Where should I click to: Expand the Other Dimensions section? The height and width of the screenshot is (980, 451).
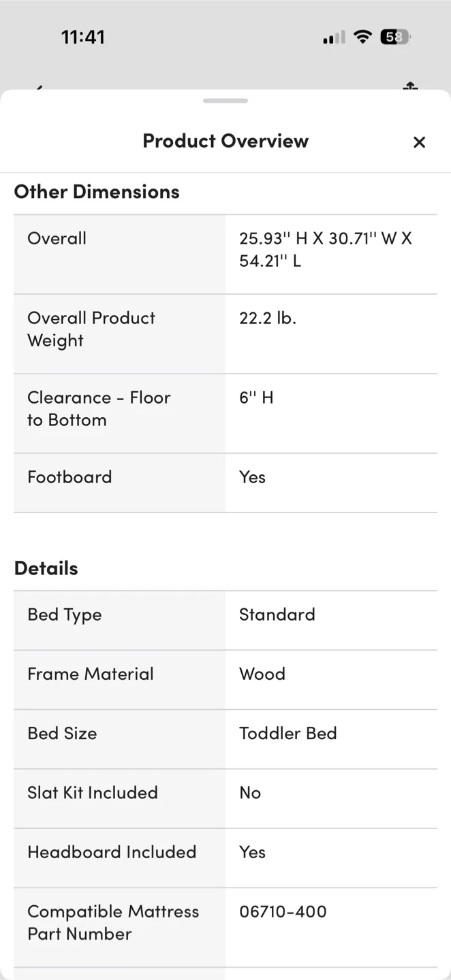point(96,191)
